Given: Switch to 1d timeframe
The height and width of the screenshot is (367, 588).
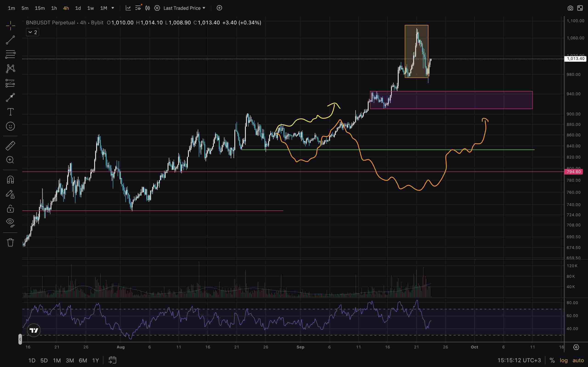Looking at the screenshot, I should (x=78, y=8).
